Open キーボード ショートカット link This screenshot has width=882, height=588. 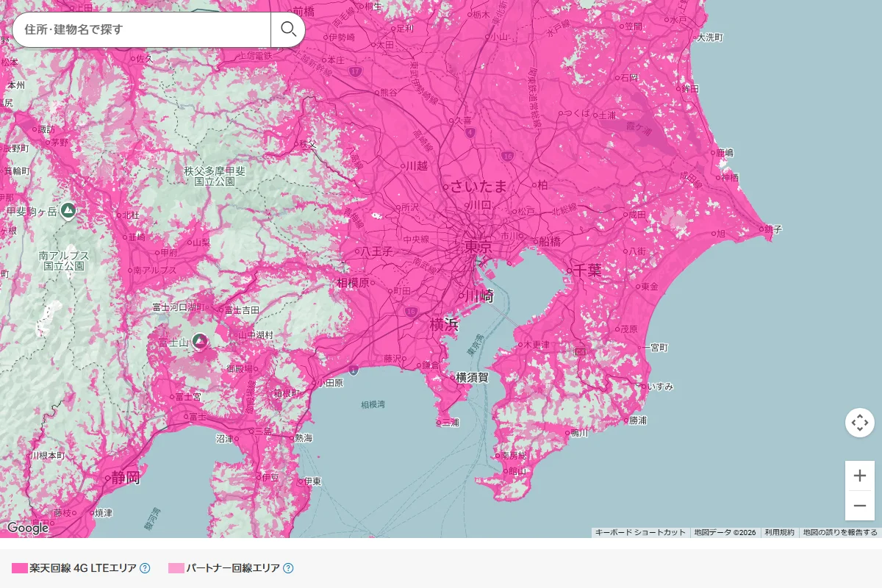640,532
